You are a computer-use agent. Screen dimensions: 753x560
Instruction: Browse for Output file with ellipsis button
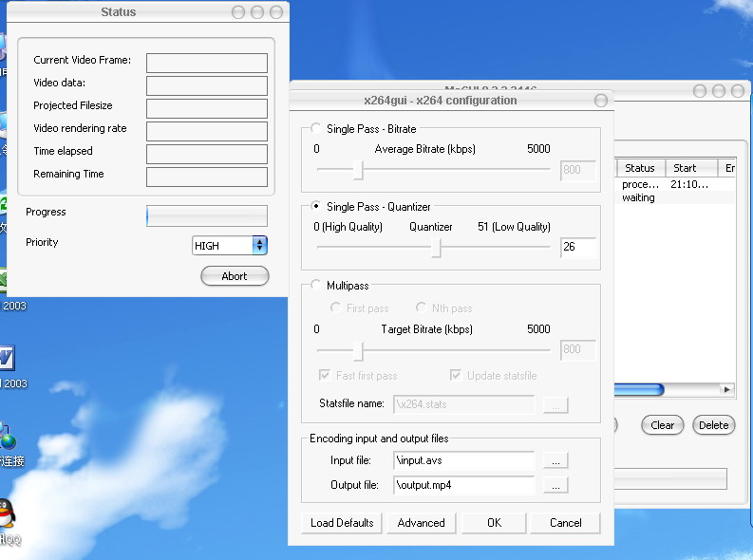[555, 485]
